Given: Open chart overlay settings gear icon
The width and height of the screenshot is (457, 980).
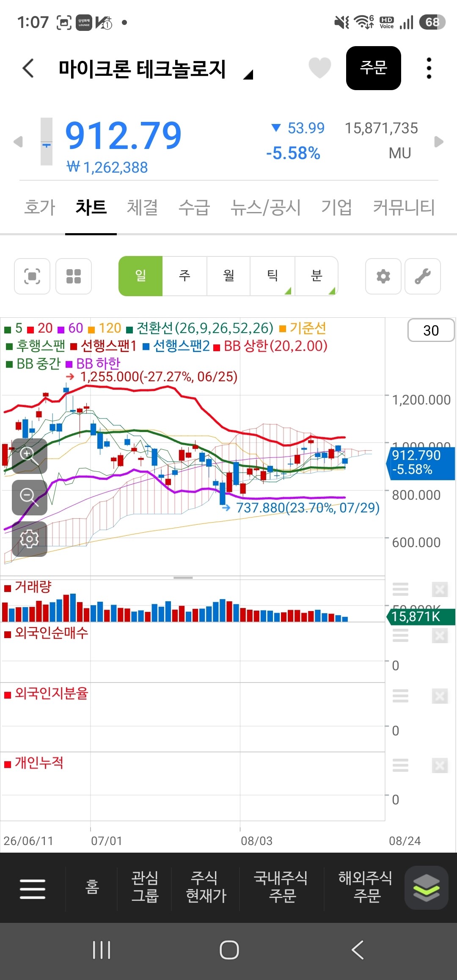Looking at the screenshot, I should click(29, 539).
